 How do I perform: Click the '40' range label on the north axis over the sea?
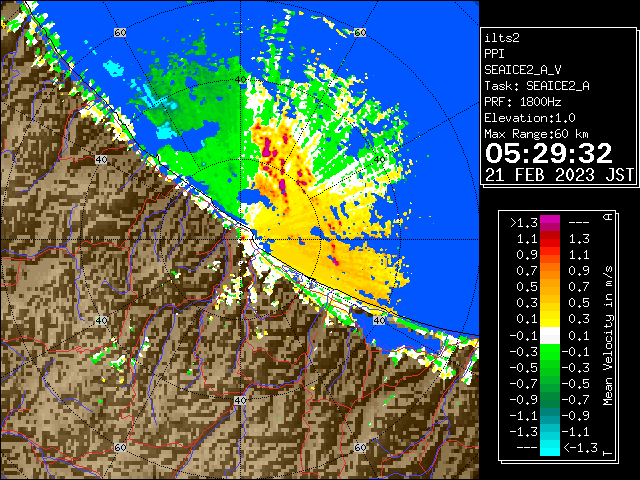pyautogui.click(x=240, y=80)
